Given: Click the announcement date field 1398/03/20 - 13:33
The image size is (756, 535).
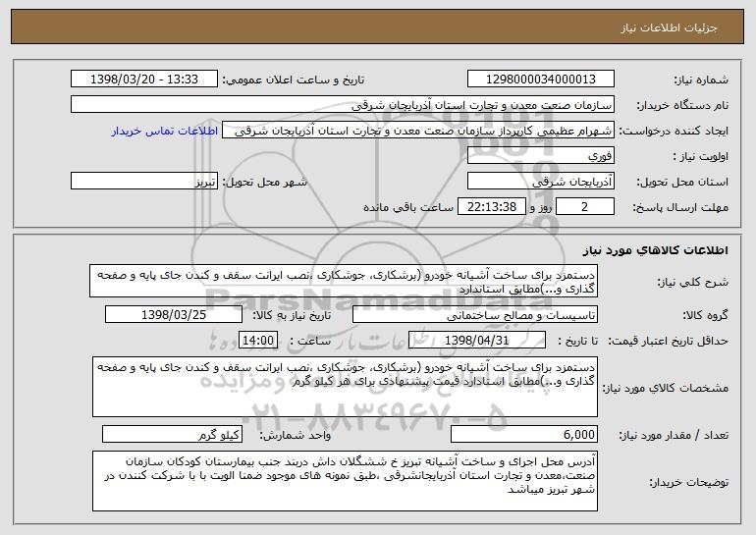Looking at the screenshot, I should point(144,79).
